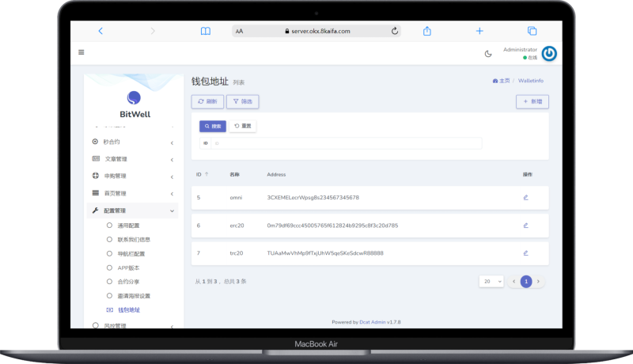The width and height of the screenshot is (633, 364).
Task: Open Safari bookmarks book icon
Action: pos(206,31)
